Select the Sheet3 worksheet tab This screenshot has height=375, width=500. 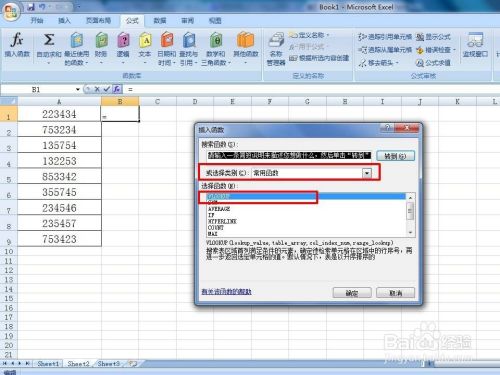109,363
